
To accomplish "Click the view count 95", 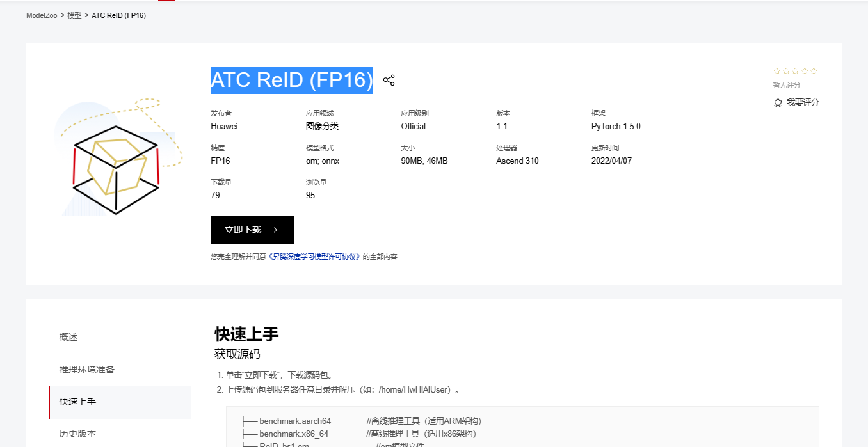I will pos(310,195).
